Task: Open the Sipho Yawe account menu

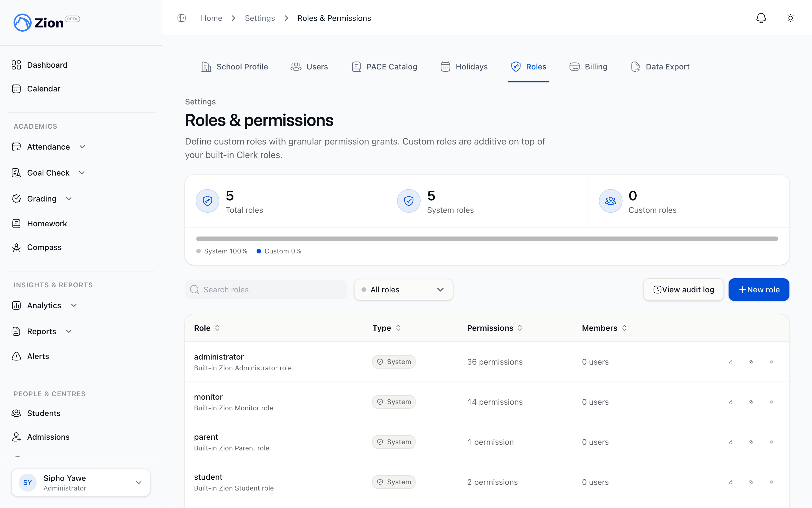Action: [x=81, y=483]
